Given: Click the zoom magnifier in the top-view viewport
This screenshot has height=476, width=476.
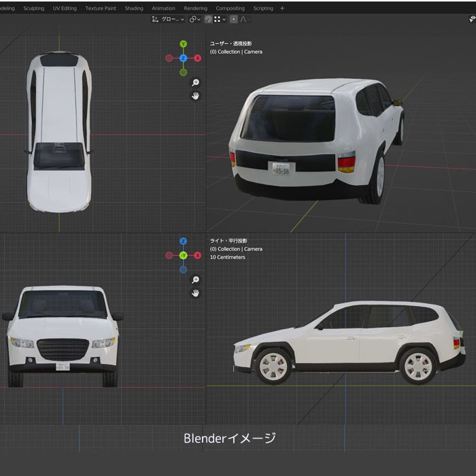Looking at the screenshot, I should pos(196,82).
